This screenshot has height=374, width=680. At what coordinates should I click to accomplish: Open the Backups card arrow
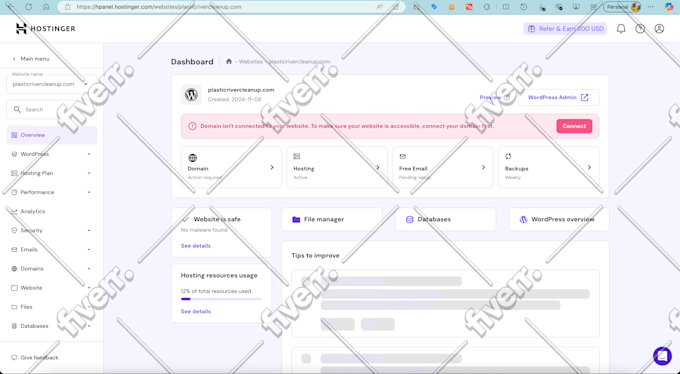[589, 167]
